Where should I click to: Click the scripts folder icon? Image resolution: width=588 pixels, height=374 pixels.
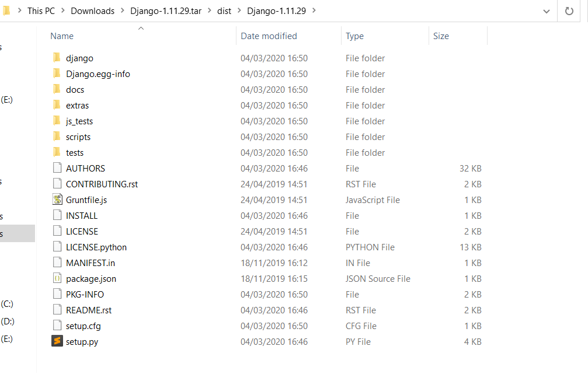pos(57,137)
